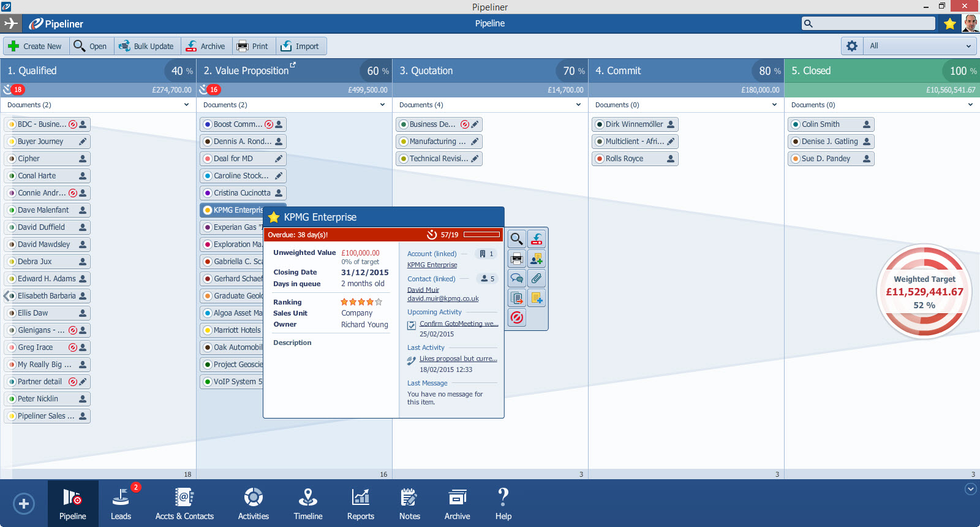Click the Open toolbar button
The width and height of the screenshot is (980, 527).
[90, 46]
